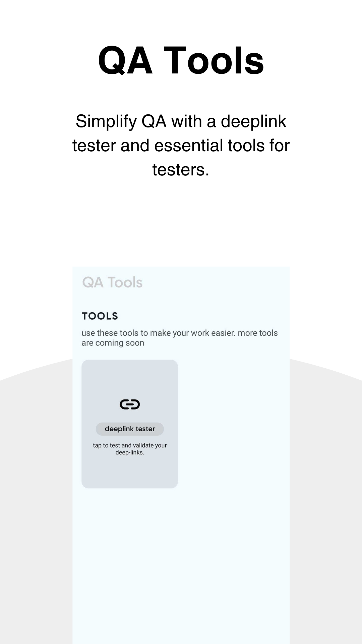Click the chain link icon
This screenshot has width=362, height=644.
130,404
